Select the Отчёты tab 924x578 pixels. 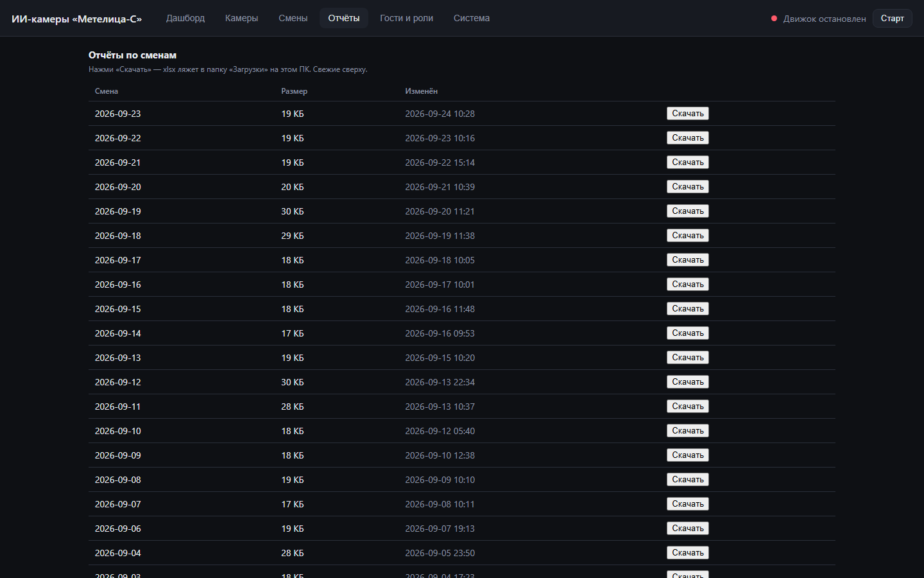[x=344, y=18]
